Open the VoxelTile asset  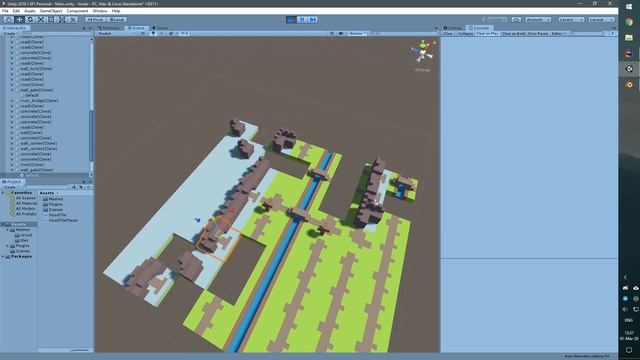click(x=57, y=215)
